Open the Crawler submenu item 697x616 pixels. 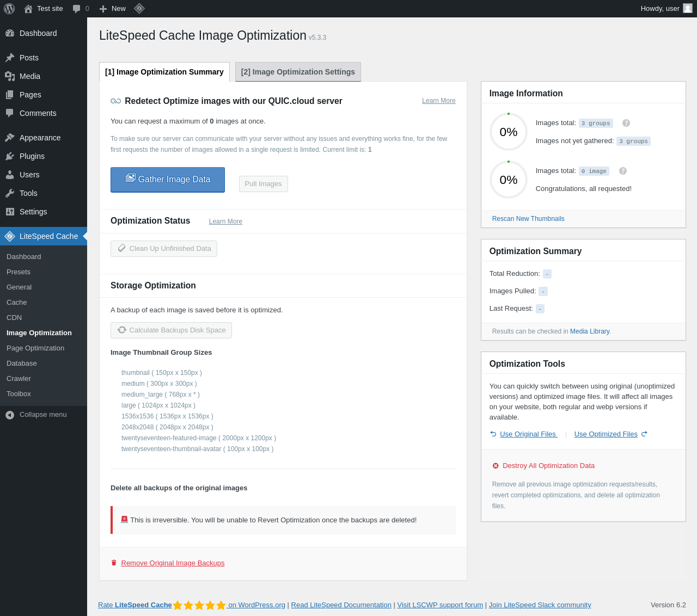[19, 379]
